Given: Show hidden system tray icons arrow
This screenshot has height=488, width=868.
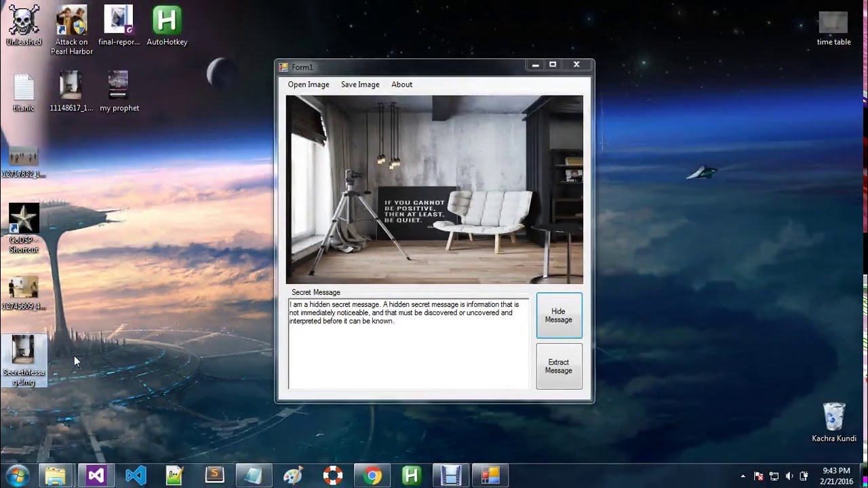Looking at the screenshot, I should point(743,476).
